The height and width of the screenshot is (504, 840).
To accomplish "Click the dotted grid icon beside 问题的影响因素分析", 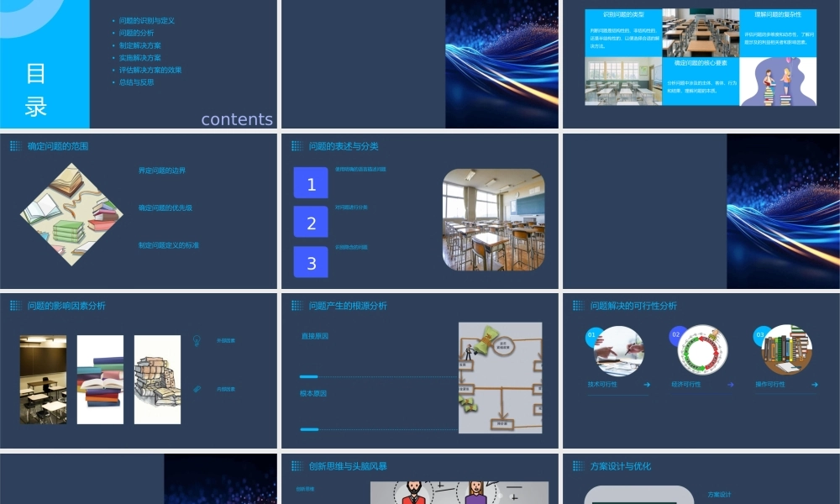I will coord(15,305).
